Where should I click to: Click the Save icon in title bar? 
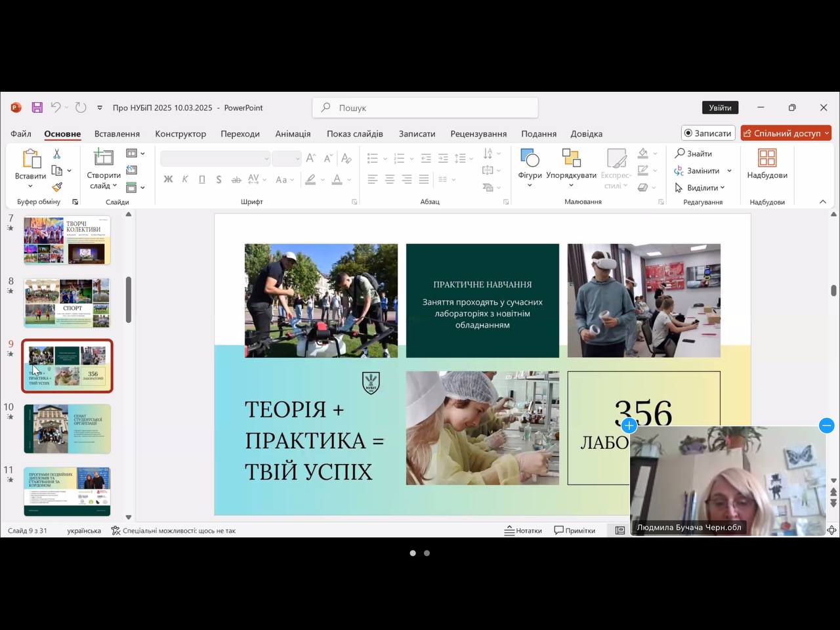pyautogui.click(x=37, y=108)
